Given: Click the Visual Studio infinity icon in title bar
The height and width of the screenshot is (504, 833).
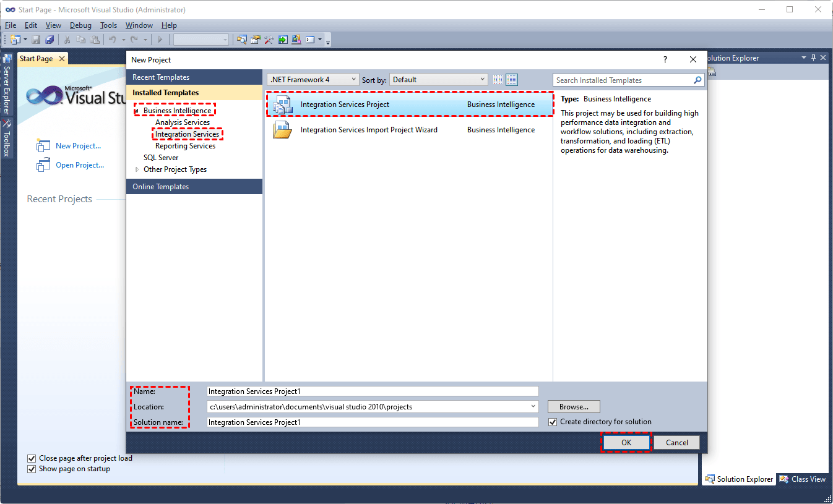Looking at the screenshot, I should pos(11,9).
